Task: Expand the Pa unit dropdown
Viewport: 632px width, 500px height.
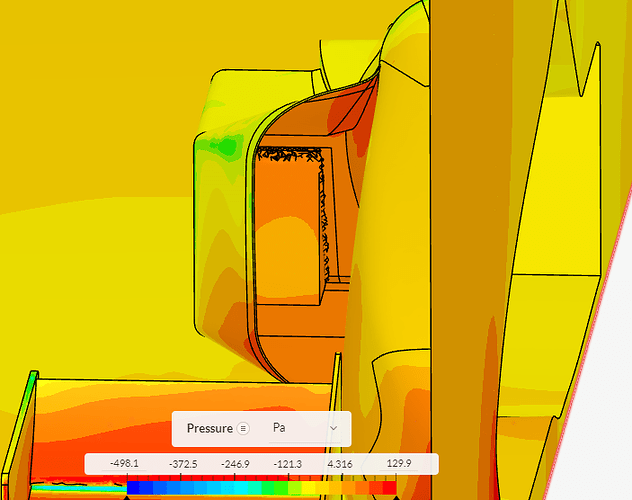Action: tap(305, 428)
